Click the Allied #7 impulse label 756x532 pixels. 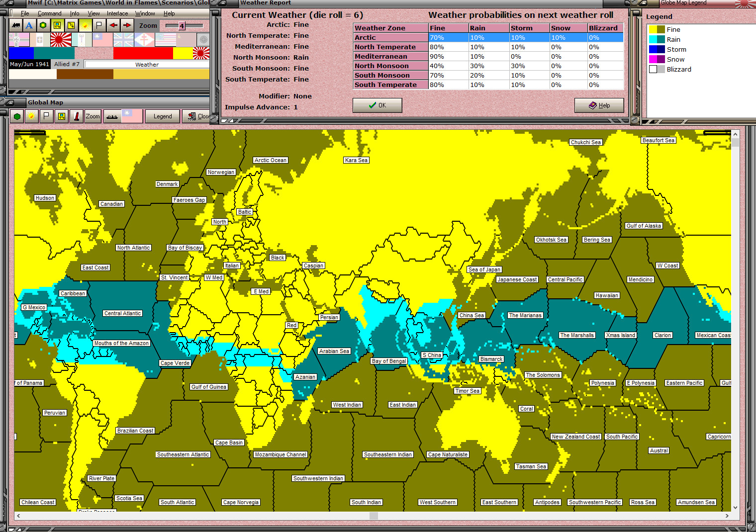67,64
